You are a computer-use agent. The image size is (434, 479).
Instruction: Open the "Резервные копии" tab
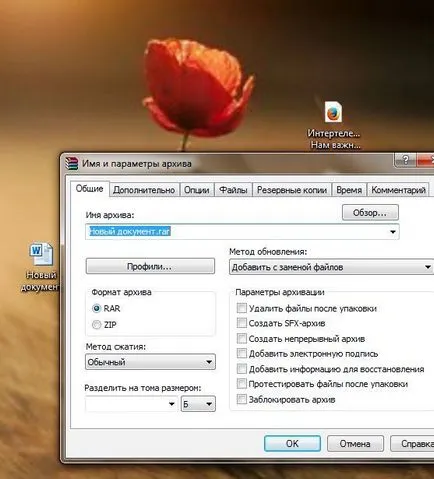(292, 190)
